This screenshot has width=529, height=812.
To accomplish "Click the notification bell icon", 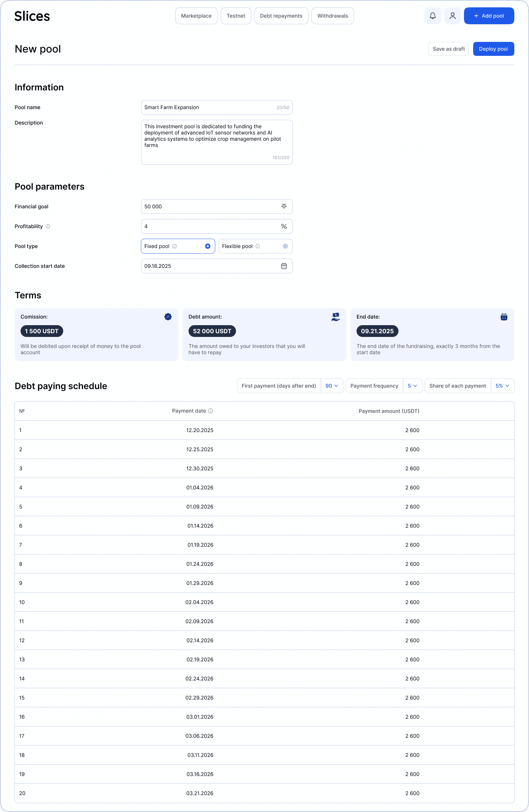I will 432,16.
